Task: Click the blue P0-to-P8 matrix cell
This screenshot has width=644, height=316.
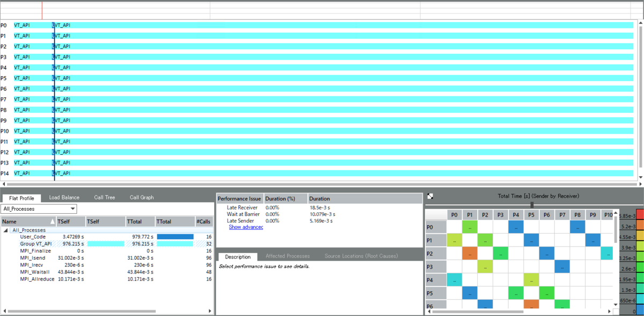Action: tap(577, 227)
